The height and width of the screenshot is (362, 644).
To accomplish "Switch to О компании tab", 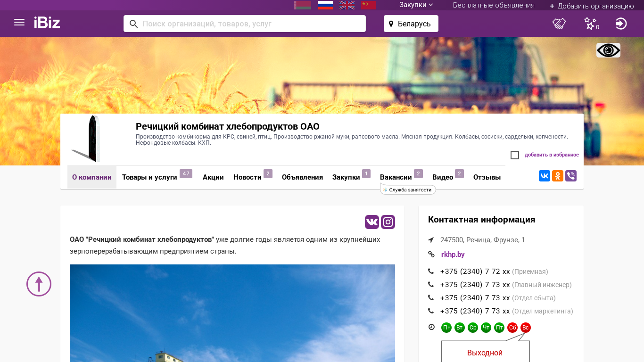I will point(92,177).
